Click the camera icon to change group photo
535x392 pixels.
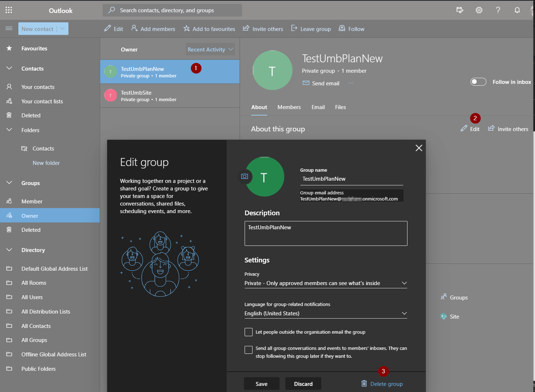[245, 176]
